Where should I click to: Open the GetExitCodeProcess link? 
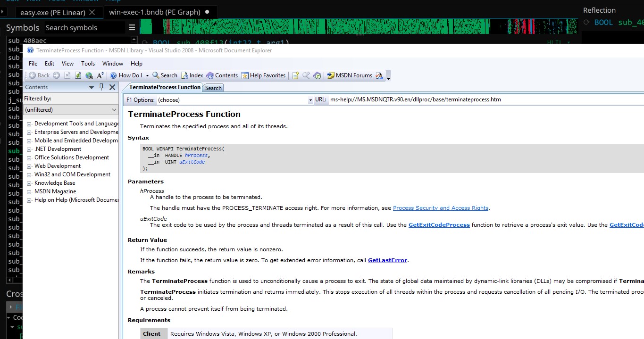[439, 225]
